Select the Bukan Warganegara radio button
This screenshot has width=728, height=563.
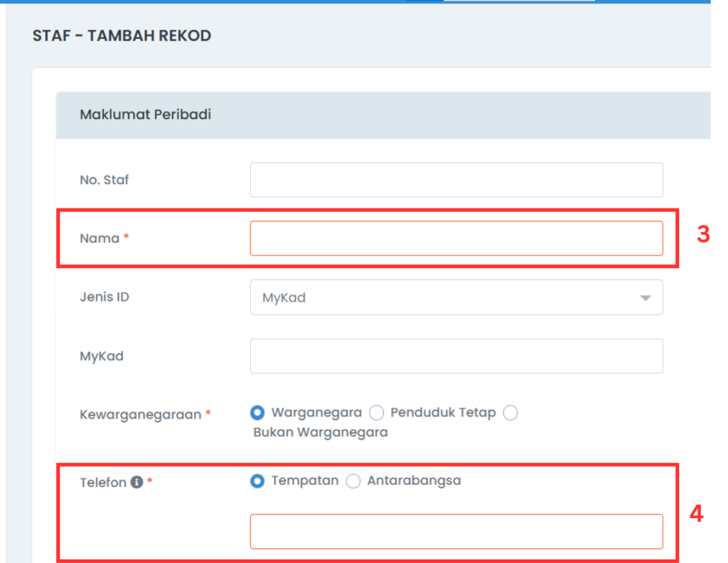(x=510, y=412)
